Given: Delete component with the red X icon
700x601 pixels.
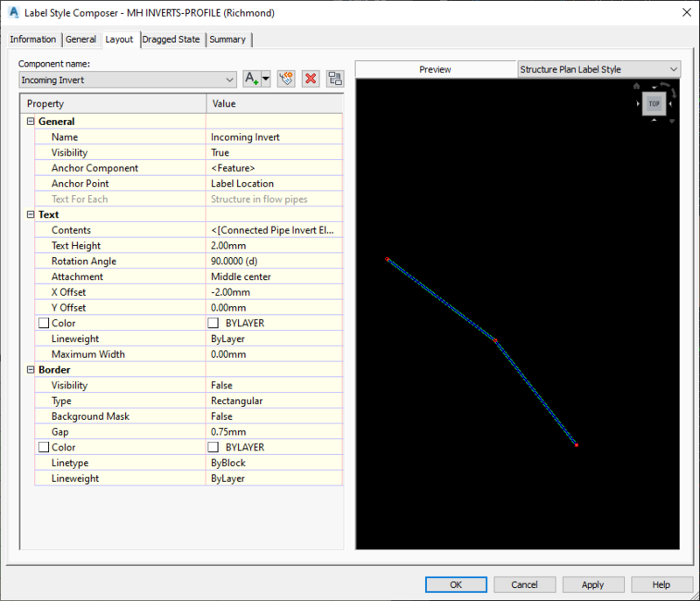Looking at the screenshot, I should click(x=310, y=80).
